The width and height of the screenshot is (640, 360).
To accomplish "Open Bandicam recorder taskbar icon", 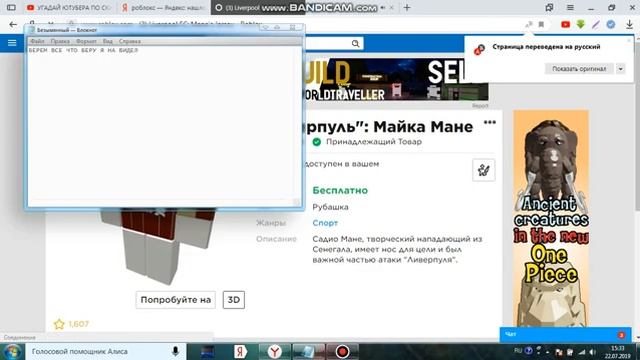I will [342, 351].
